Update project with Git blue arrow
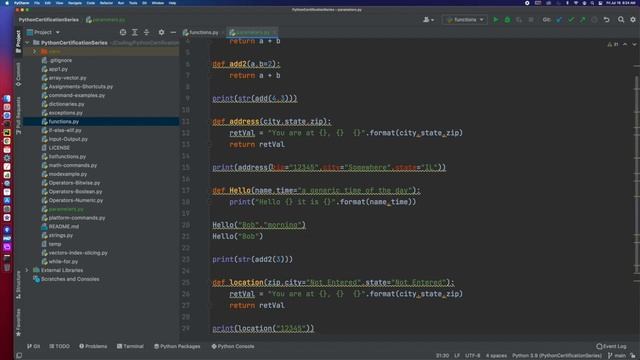640x360 pixels. (559, 20)
